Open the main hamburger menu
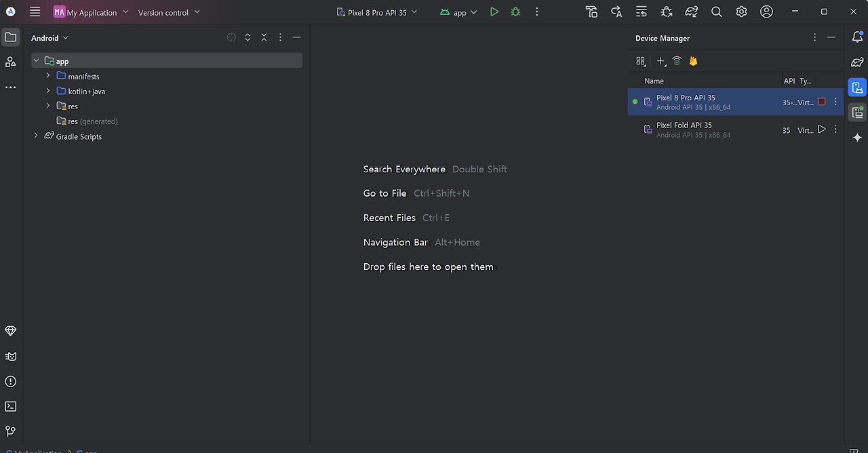This screenshot has width=868, height=453. pos(35,12)
